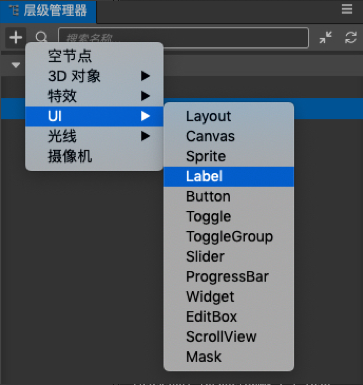This screenshot has height=385, width=363.
Task: Open the hierarchy panel hamburger menu
Action: (347, 9)
